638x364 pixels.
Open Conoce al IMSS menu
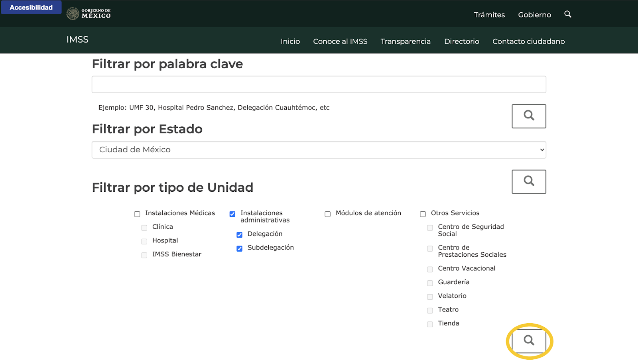pyautogui.click(x=340, y=41)
